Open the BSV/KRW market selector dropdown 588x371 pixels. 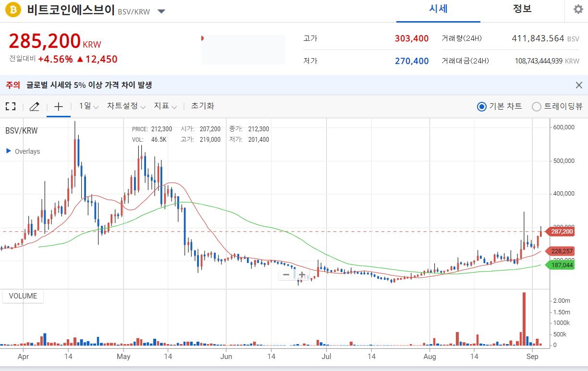(x=162, y=12)
